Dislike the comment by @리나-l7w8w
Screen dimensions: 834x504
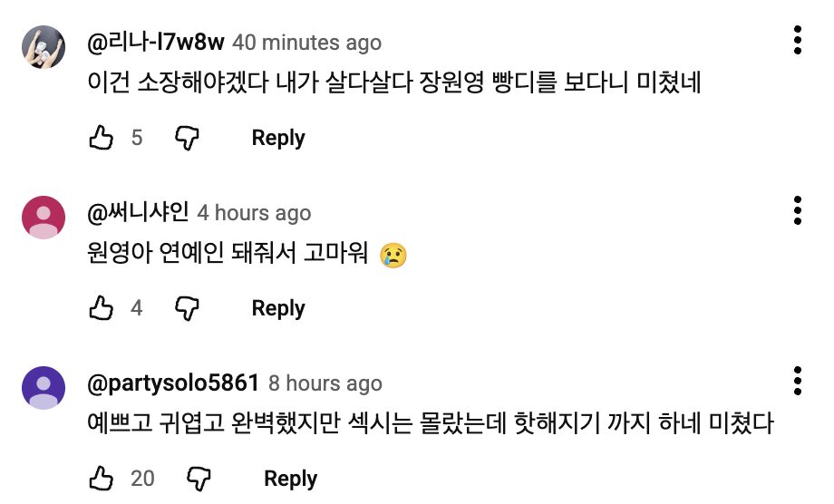[x=187, y=138]
